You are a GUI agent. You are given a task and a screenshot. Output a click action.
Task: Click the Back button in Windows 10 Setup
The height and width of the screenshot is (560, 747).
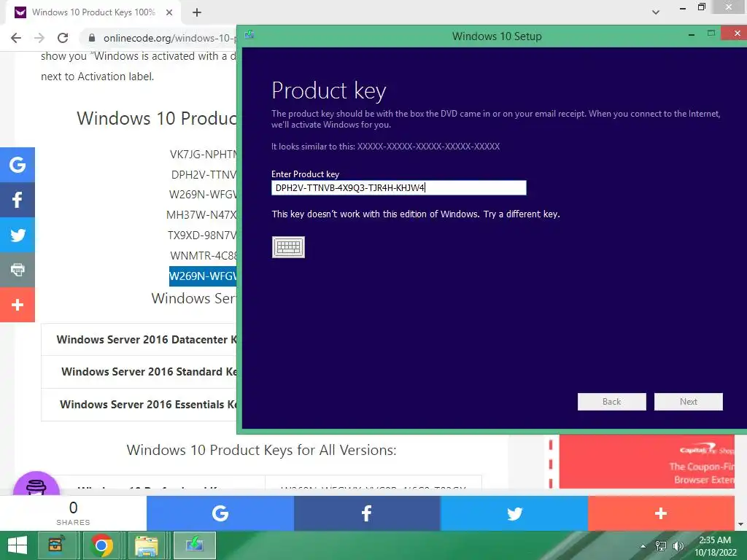(612, 402)
